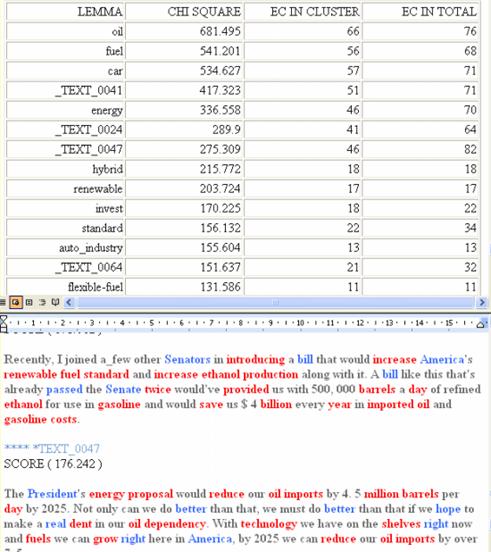Screen dimensions: 491x552
Task: Click EC in cluster value 56 for fuel
Action: (353, 51)
